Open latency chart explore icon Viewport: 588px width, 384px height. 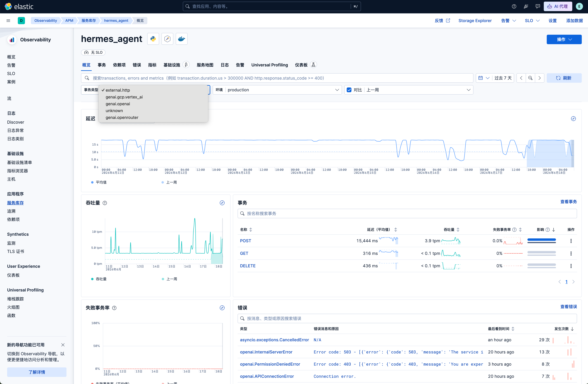point(573,119)
